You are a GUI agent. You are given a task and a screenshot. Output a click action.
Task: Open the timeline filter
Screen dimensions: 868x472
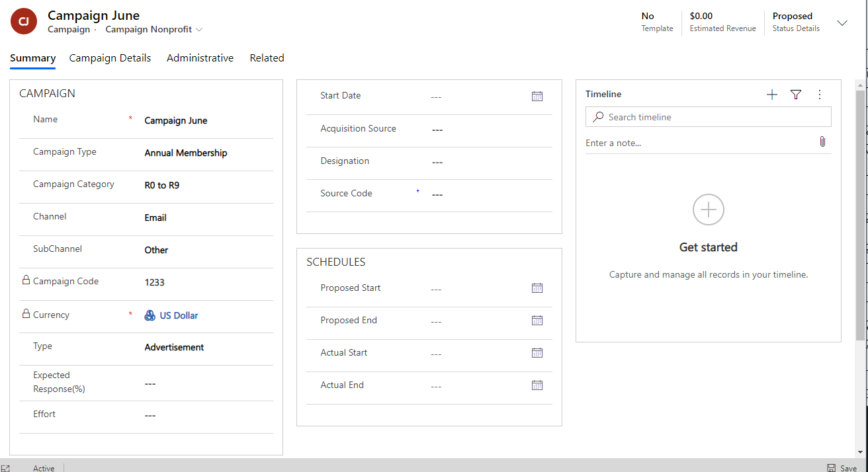point(796,95)
